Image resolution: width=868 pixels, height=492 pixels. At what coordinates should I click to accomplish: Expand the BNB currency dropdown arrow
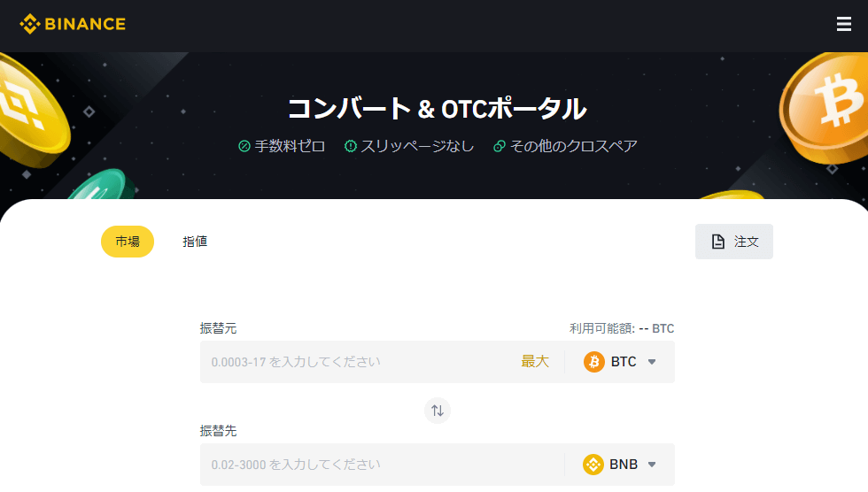[652, 465]
